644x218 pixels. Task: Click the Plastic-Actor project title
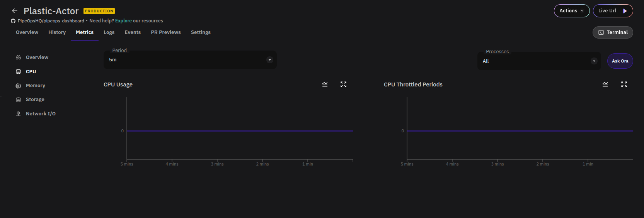coord(51,11)
